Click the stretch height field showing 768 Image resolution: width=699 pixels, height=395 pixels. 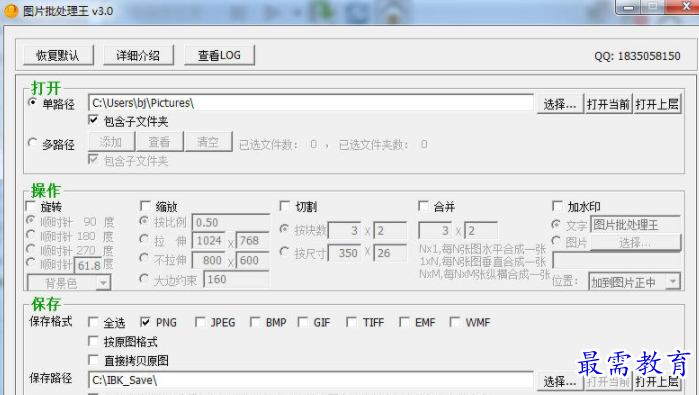click(252, 241)
